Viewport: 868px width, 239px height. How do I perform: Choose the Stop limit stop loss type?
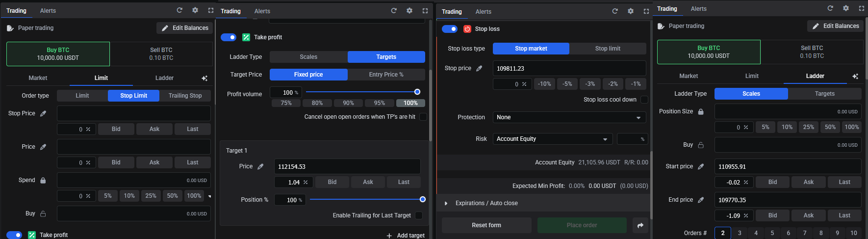coord(608,49)
